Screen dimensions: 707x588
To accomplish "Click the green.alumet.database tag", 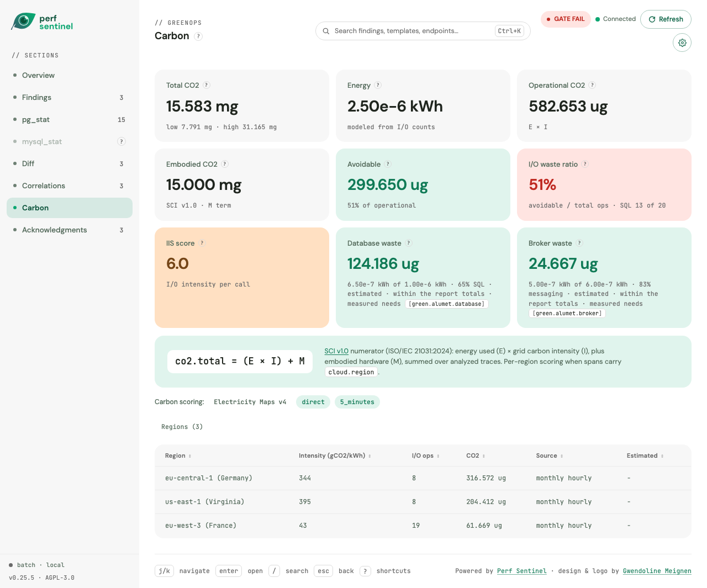I will point(447,304).
